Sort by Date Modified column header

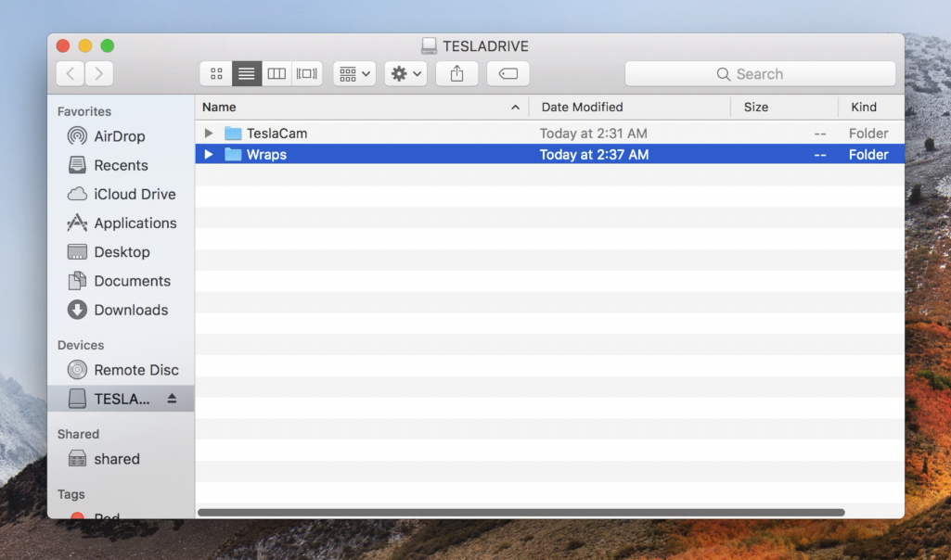coord(582,107)
